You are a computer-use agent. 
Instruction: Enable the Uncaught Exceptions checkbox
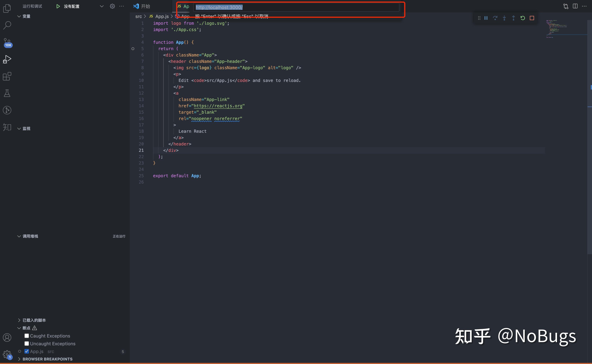(x=27, y=344)
